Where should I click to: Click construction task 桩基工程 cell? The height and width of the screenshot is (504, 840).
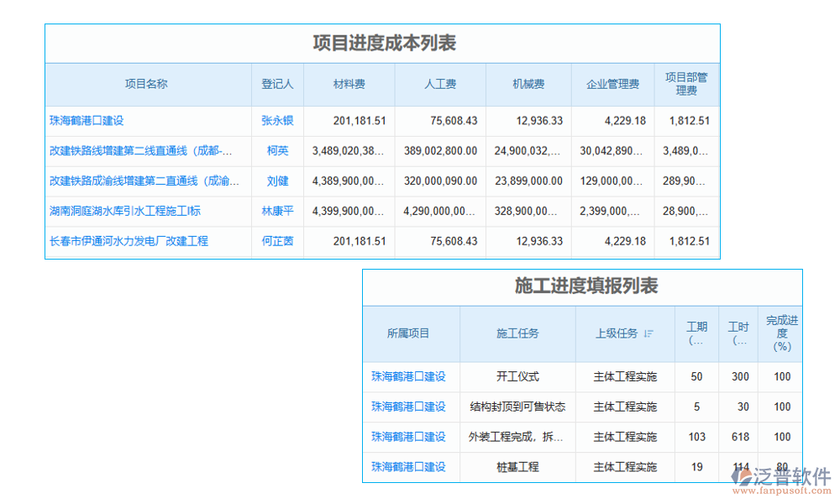pos(517,467)
